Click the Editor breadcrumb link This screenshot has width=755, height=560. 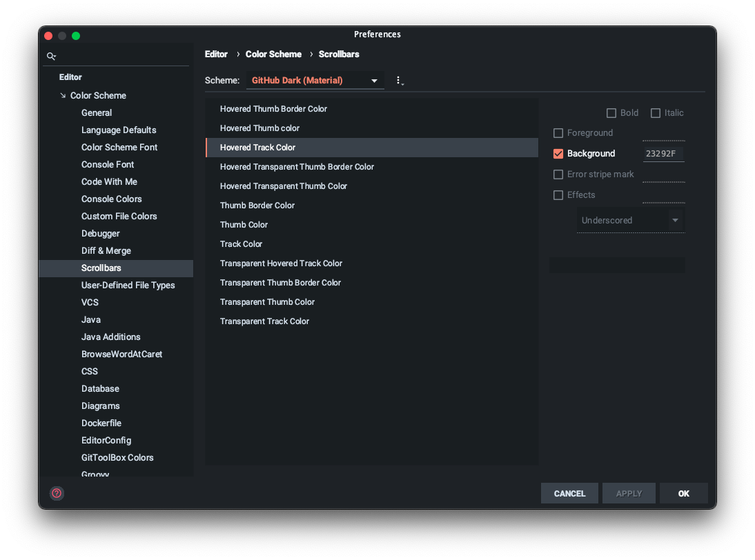point(216,54)
